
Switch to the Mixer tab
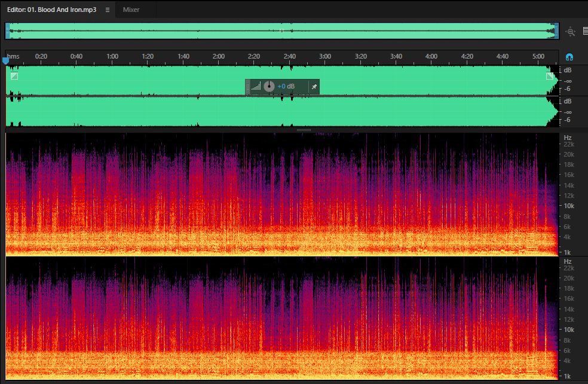pos(131,10)
